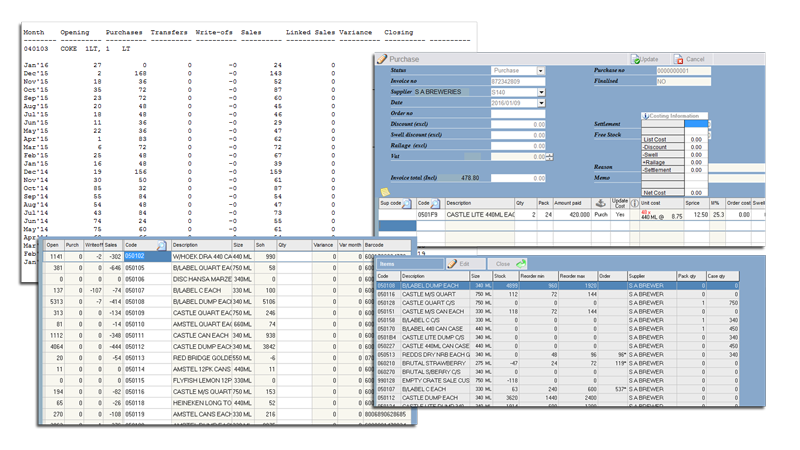Select CASTLE DUMP EACH row in Items window
Viewport: 800px width, 450px height.
tap(558, 397)
